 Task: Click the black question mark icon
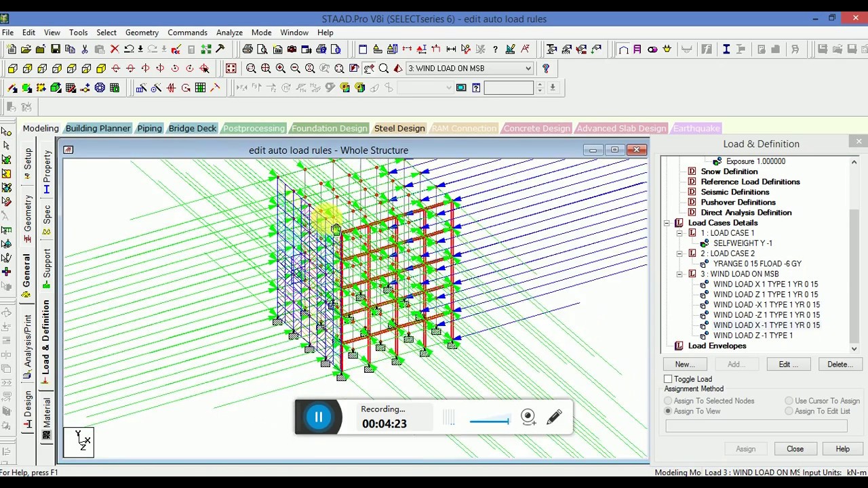495,49
